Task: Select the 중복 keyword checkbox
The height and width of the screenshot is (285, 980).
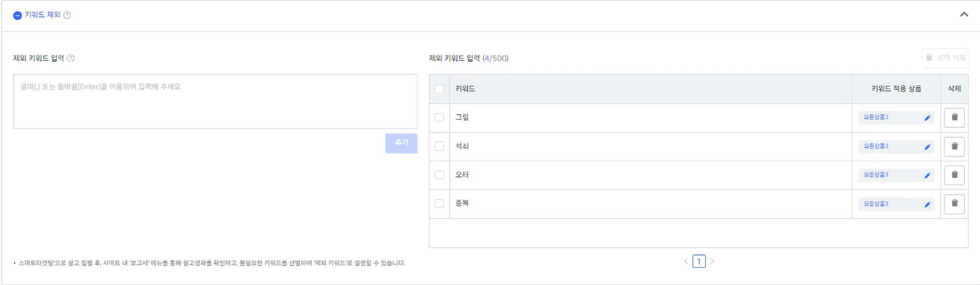Action: point(439,203)
